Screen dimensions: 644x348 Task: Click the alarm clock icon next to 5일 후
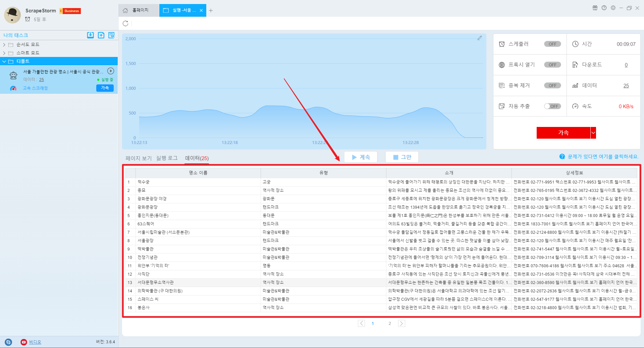coord(28,19)
